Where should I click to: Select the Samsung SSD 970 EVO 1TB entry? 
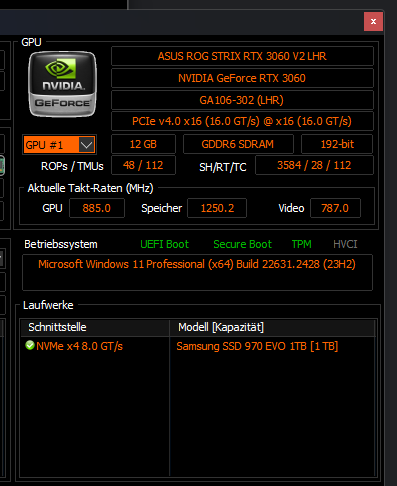point(257,346)
